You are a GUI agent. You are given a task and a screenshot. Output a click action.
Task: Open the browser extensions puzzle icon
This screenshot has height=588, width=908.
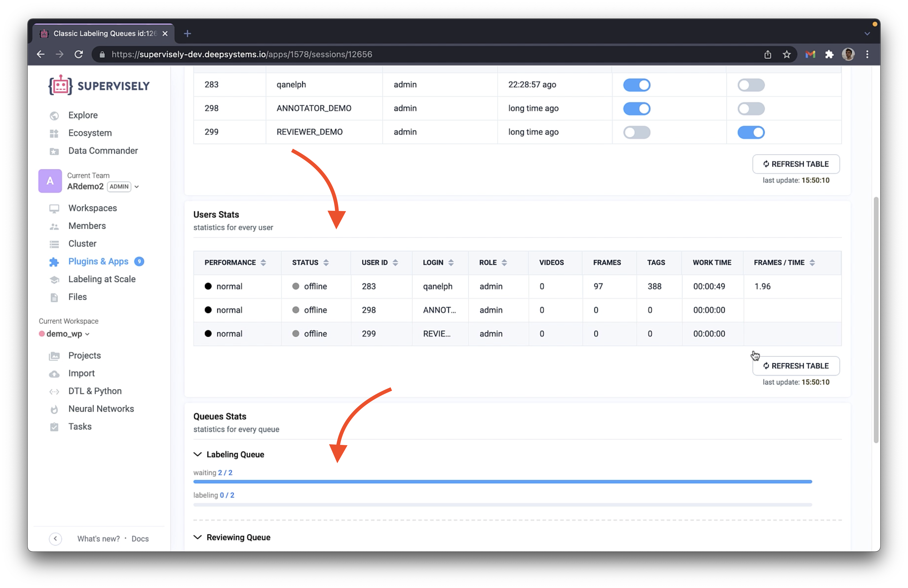829,55
